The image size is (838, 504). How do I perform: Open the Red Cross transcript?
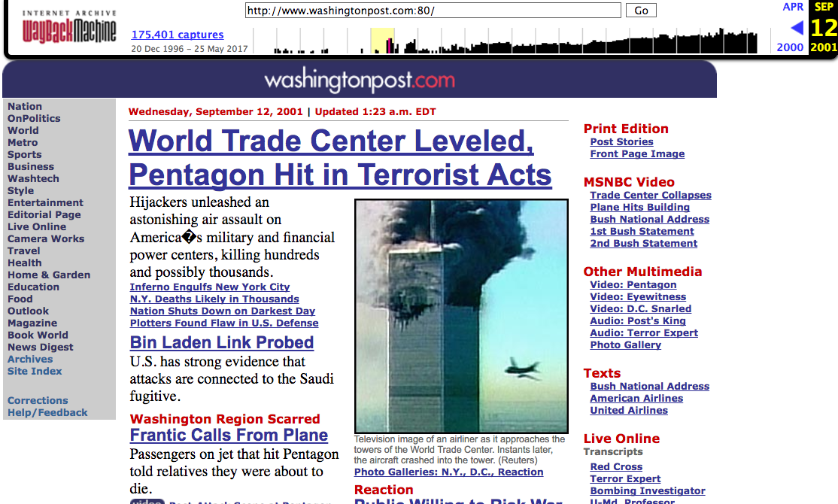pyautogui.click(x=615, y=466)
